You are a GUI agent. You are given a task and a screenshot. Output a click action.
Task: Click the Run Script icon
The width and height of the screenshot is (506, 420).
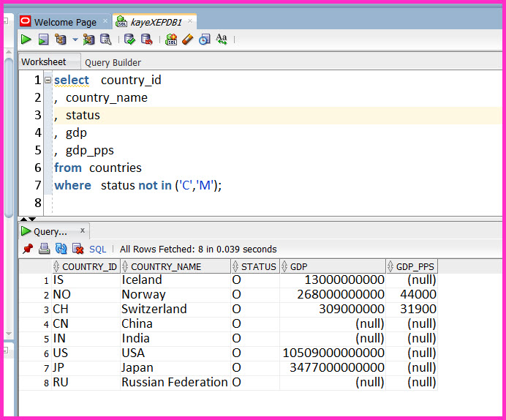[44, 40]
